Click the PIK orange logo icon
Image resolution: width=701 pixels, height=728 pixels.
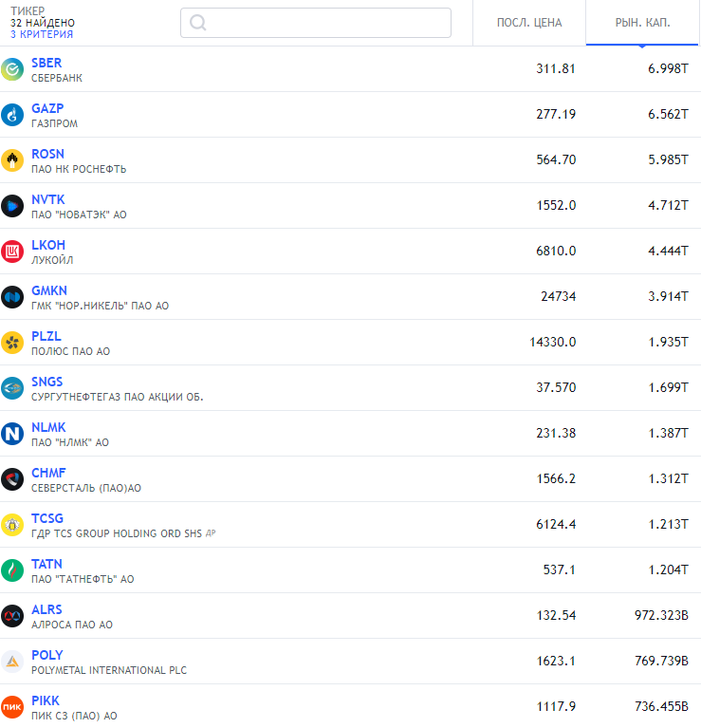(x=12, y=706)
